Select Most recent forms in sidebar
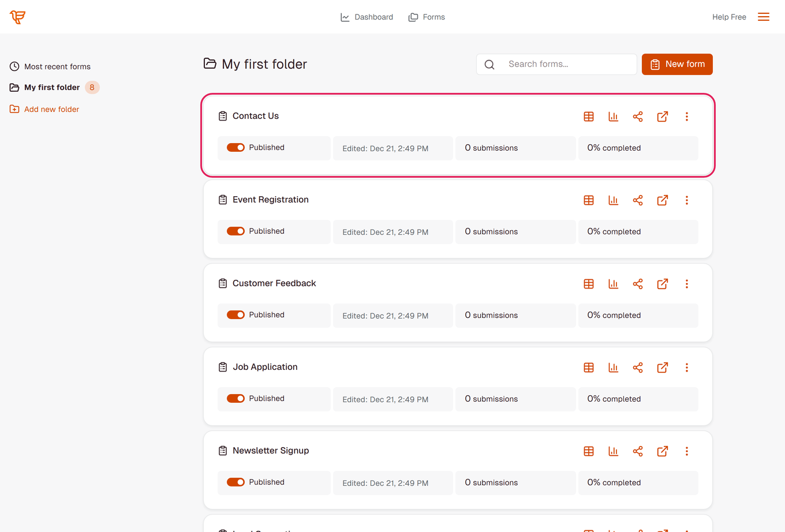Screen dimensions: 785x532 pos(50,66)
